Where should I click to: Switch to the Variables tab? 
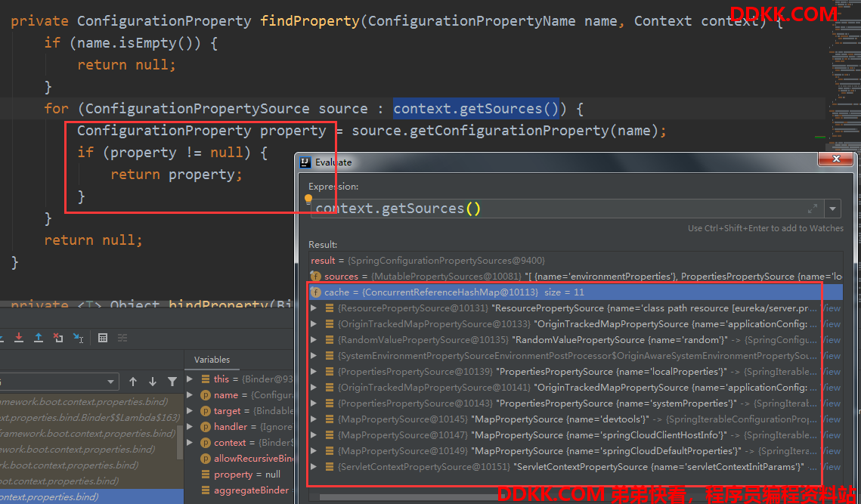pyautogui.click(x=212, y=360)
